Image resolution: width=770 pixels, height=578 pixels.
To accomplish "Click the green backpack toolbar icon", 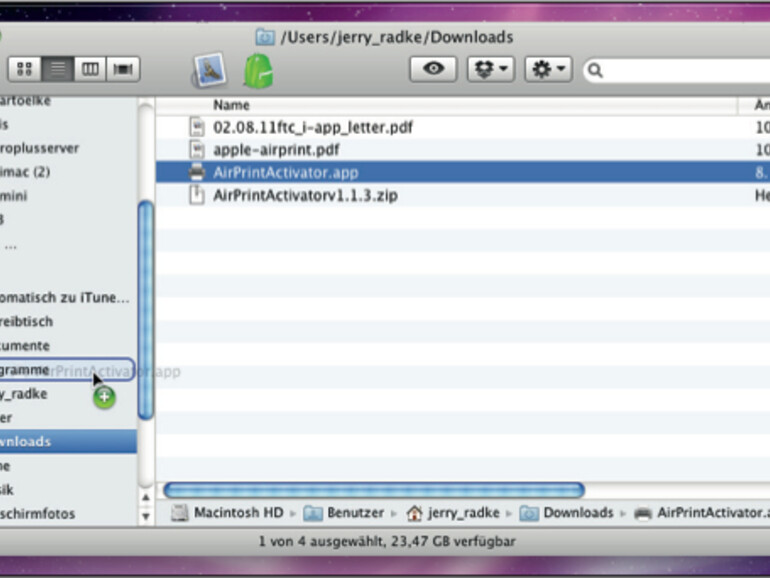I will [x=259, y=71].
